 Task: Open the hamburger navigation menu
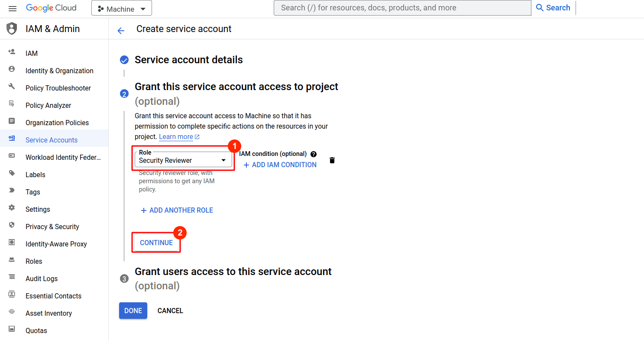point(12,8)
